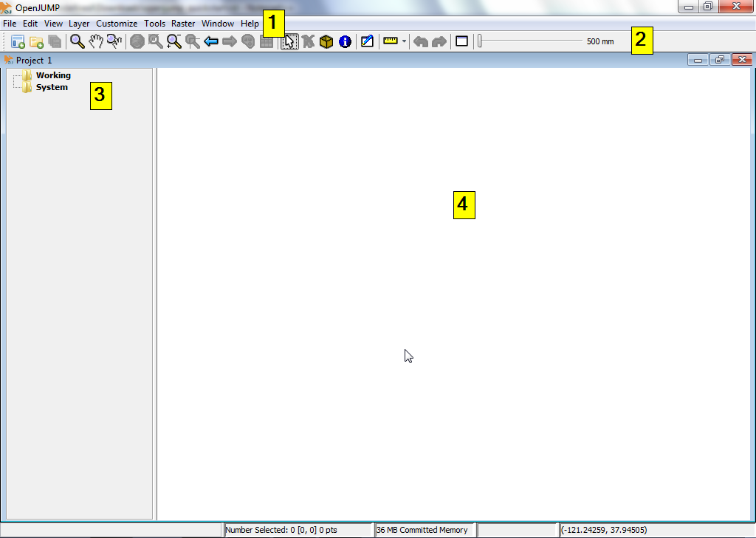Click the '36 MB Committed Memory' status field
This screenshot has height=538, width=756.
(x=425, y=530)
